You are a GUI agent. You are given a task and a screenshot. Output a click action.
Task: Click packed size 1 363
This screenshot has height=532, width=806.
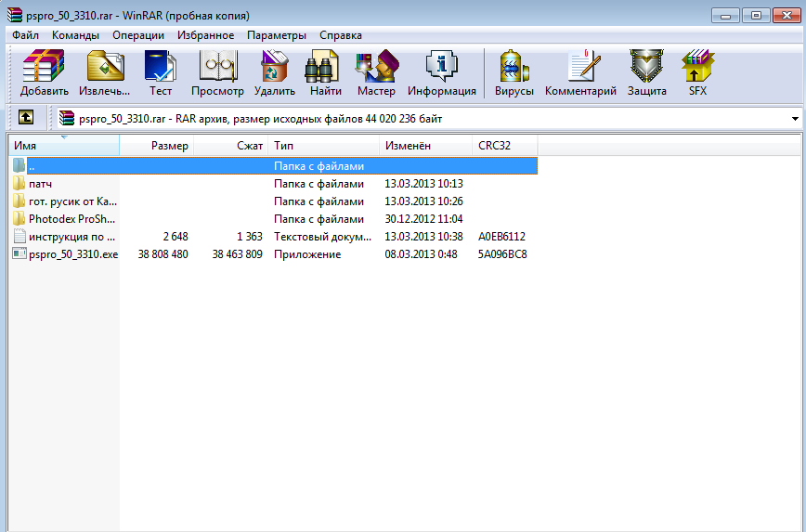[x=250, y=237]
